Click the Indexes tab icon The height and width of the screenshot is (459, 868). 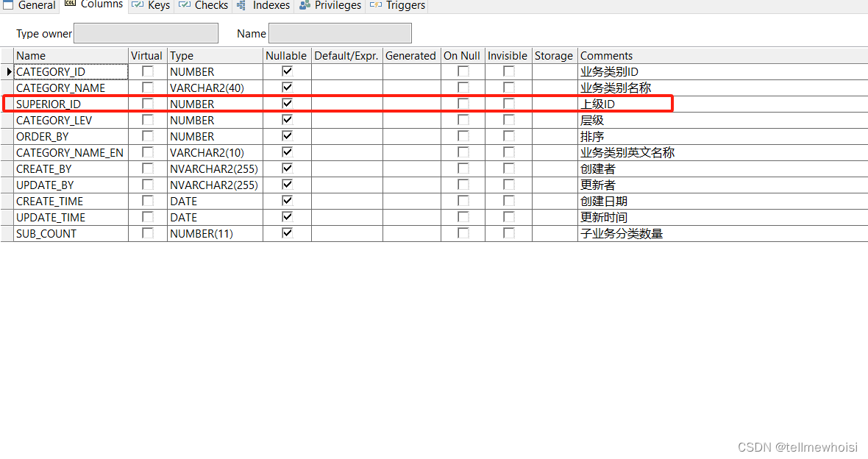(x=241, y=5)
